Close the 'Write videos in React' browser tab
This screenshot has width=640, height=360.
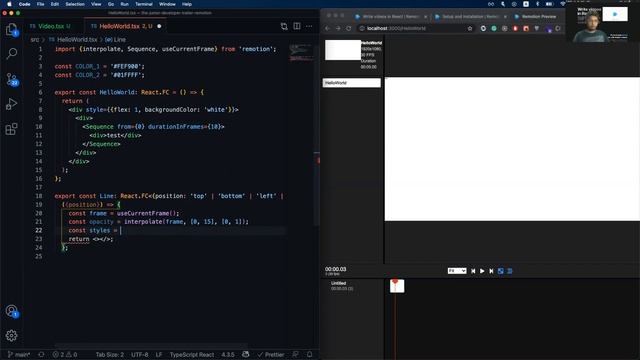click(425, 17)
